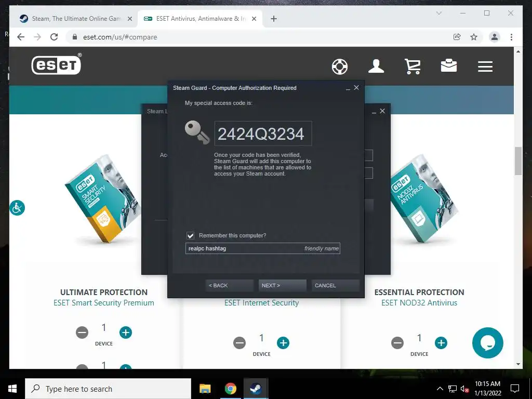Open the ESET shopping cart icon

click(413, 66)
